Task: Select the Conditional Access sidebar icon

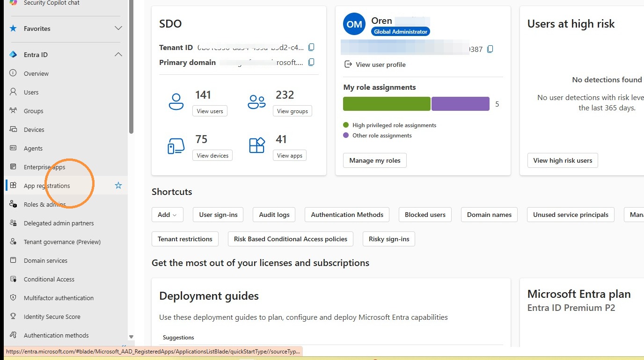Action: (14, 279)
